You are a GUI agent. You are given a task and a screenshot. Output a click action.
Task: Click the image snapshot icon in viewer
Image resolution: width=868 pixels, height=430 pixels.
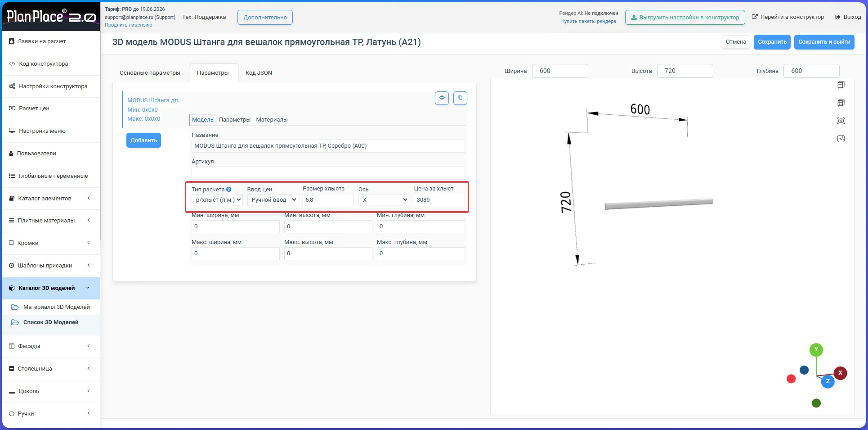coord(841,139)
